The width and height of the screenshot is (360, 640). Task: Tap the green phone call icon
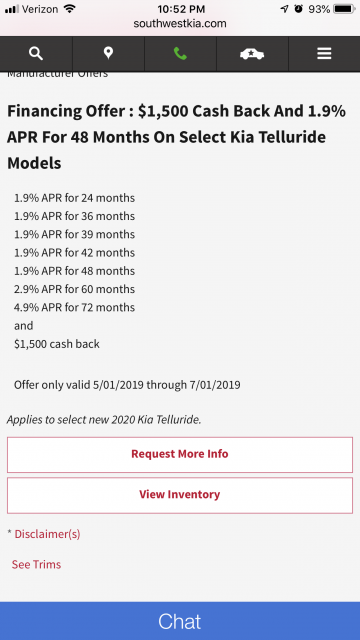(x=180, y=53)
